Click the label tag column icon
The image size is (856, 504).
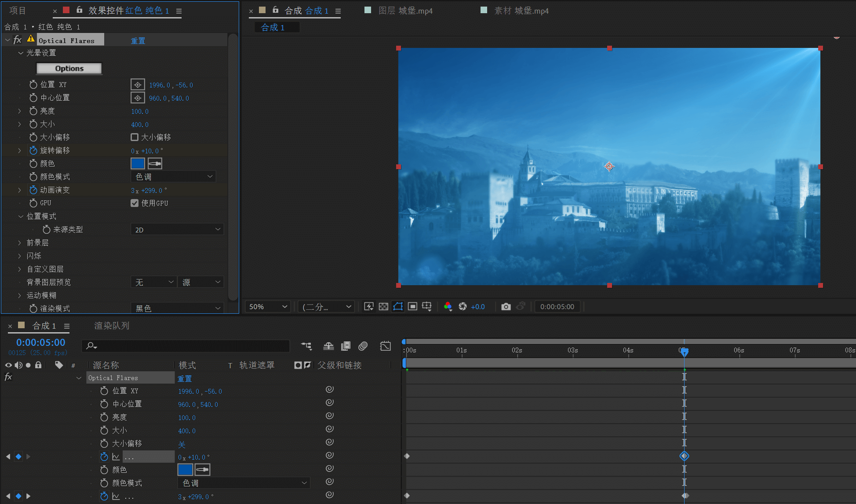[59, 365]
